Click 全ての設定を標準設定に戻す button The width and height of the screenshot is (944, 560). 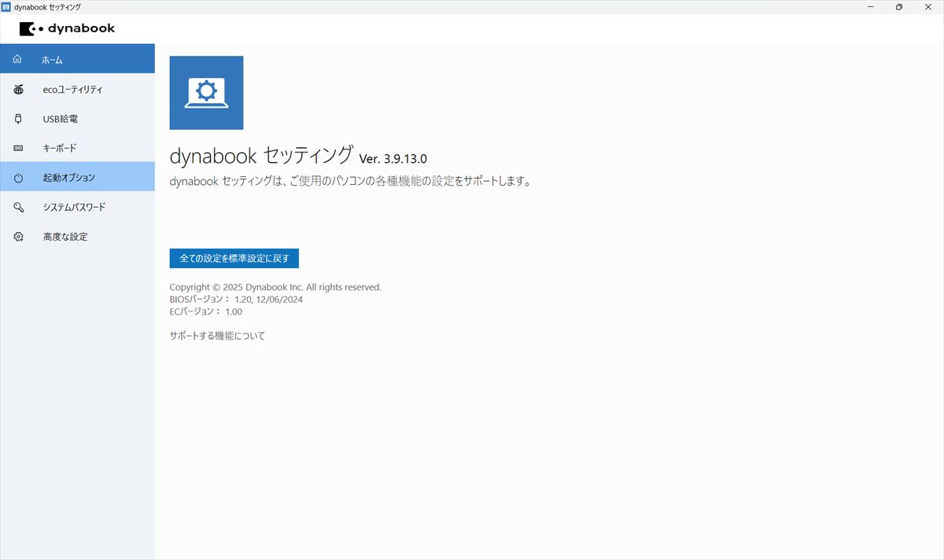pyautogui.click(x=234, y=258)
